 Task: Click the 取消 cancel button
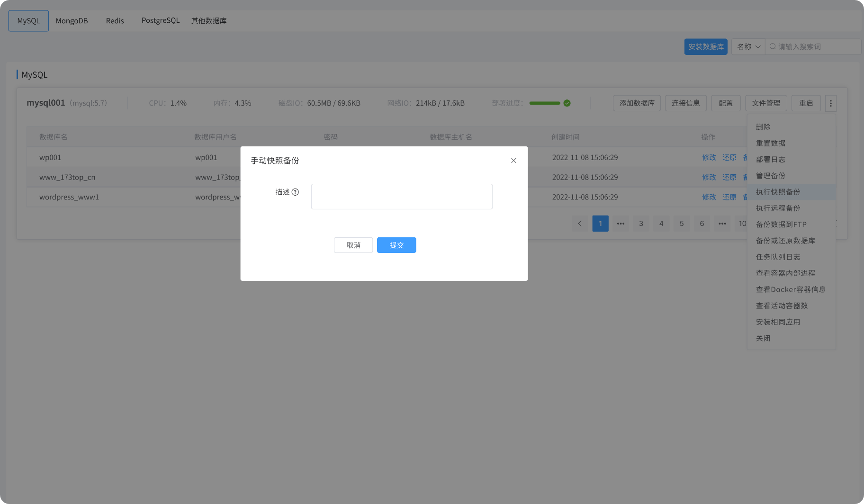click(353, 245)
